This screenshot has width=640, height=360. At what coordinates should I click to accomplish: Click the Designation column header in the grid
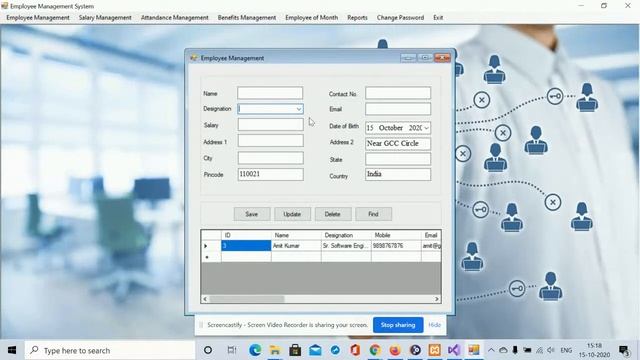tap(346, 235)
